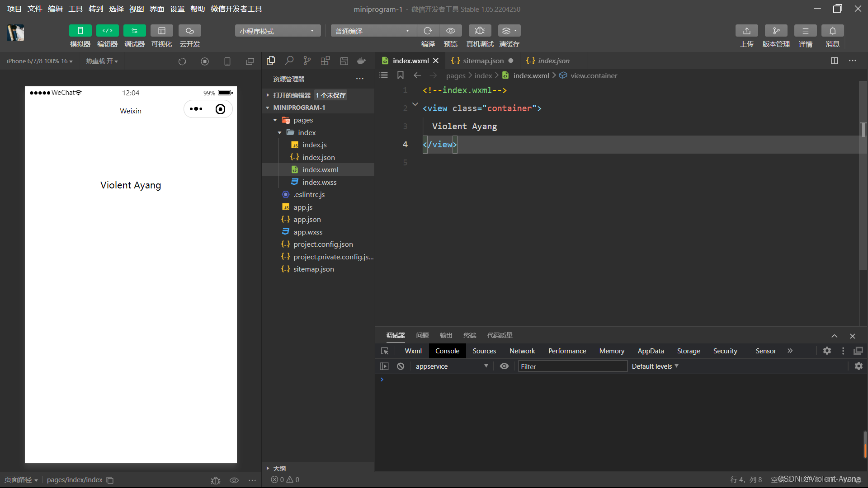Toggle the eye/visibility icon in simulator

pyautogui.click(x=234, y=480)
